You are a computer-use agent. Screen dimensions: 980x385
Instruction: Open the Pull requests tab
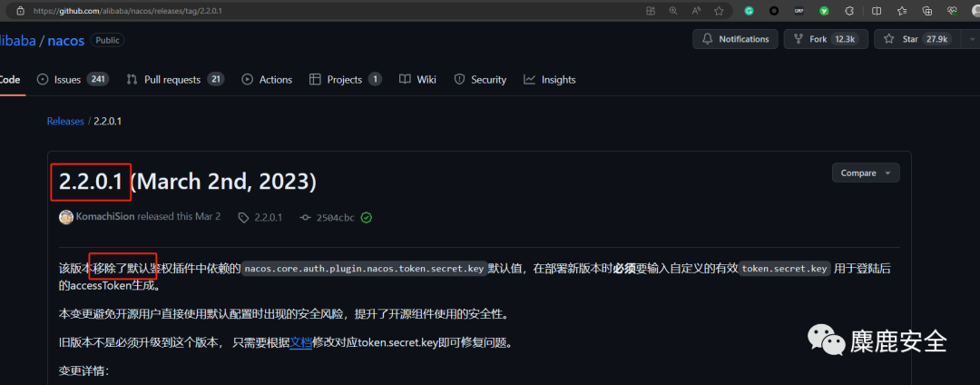pyautogui.click(x=175, y=80)
